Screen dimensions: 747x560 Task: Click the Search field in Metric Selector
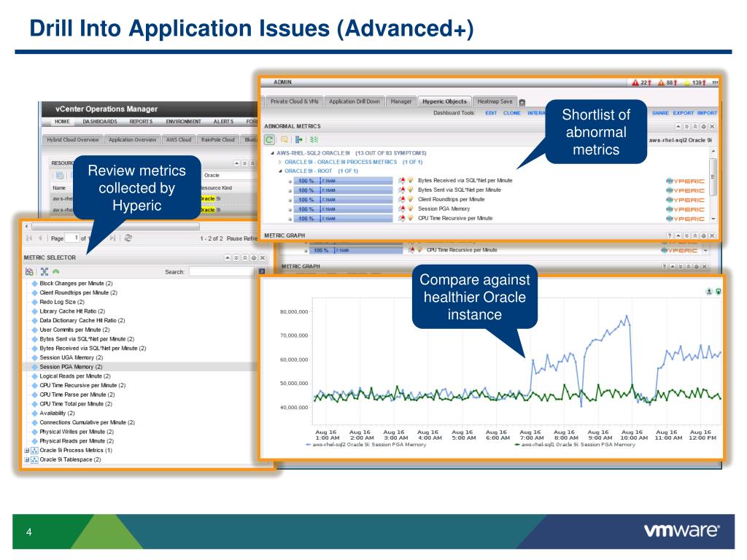222,272
